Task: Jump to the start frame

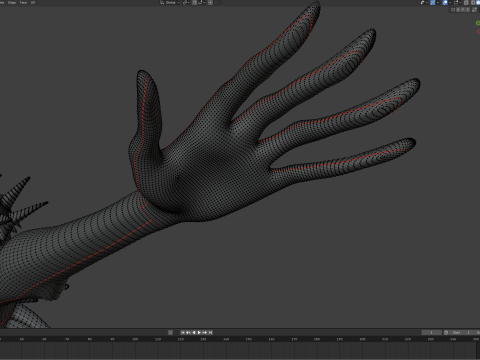Action: (x=183, y=332)
